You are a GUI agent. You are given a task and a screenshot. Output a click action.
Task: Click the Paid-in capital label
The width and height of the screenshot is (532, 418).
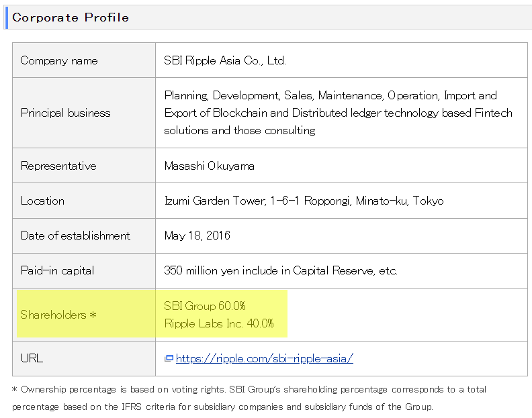coord(57,270)
